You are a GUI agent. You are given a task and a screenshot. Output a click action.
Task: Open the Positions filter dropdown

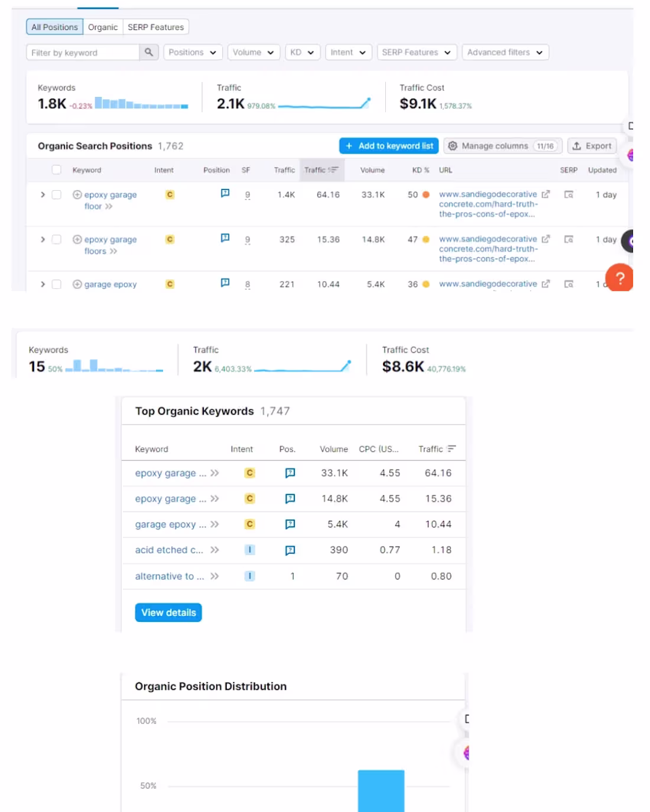click(193, 52)
